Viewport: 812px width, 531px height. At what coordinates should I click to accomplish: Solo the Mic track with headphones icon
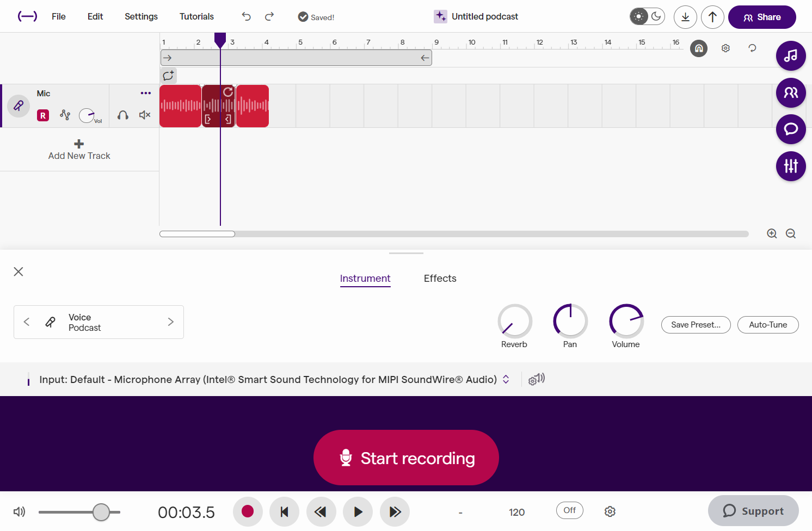123,115
